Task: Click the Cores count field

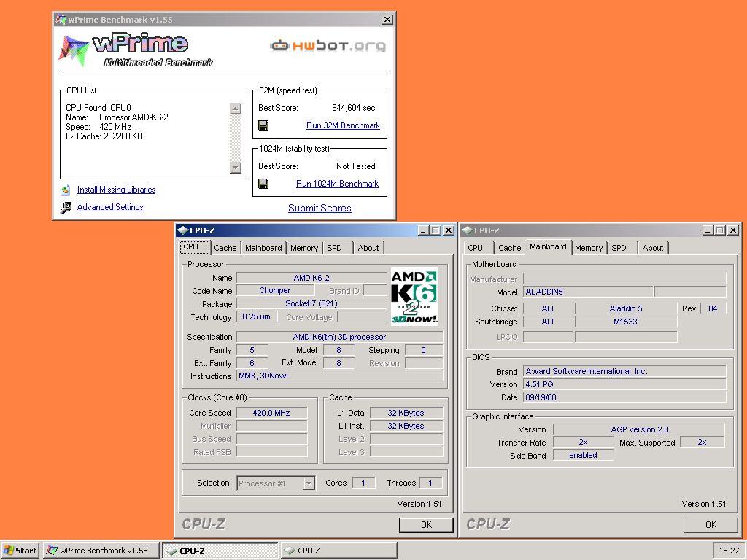Action: 363,483
